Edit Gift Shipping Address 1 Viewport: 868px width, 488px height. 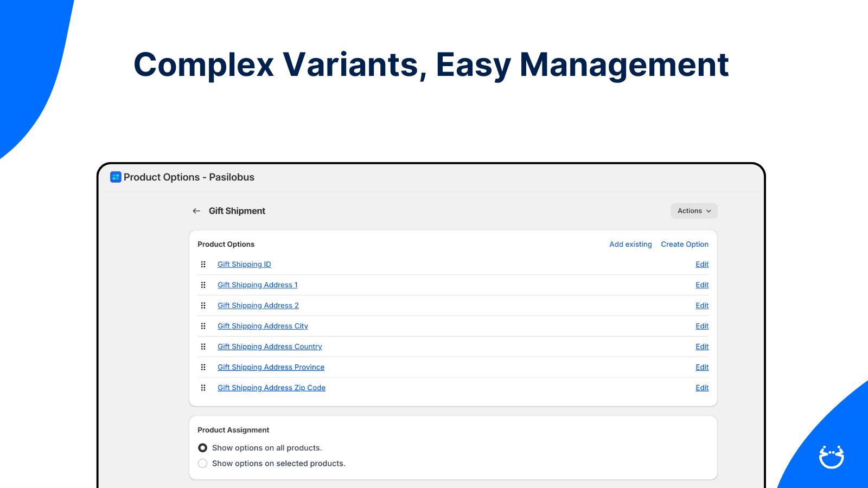click(x=702, y=285)
